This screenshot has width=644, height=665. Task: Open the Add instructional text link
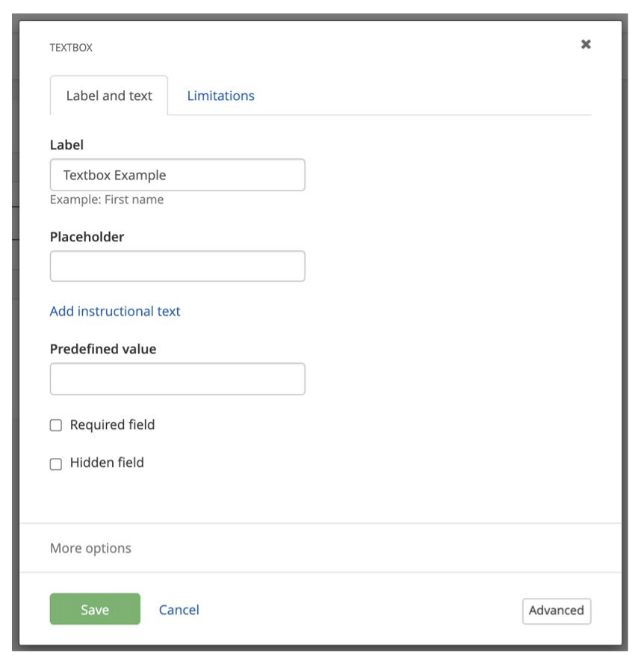click(115, 311)
